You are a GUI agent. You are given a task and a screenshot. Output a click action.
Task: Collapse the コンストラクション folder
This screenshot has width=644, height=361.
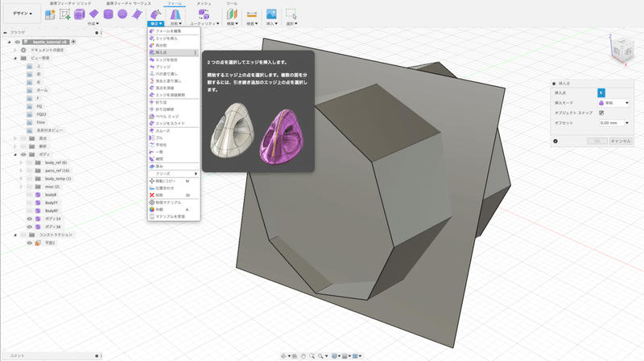coord(15,235)
